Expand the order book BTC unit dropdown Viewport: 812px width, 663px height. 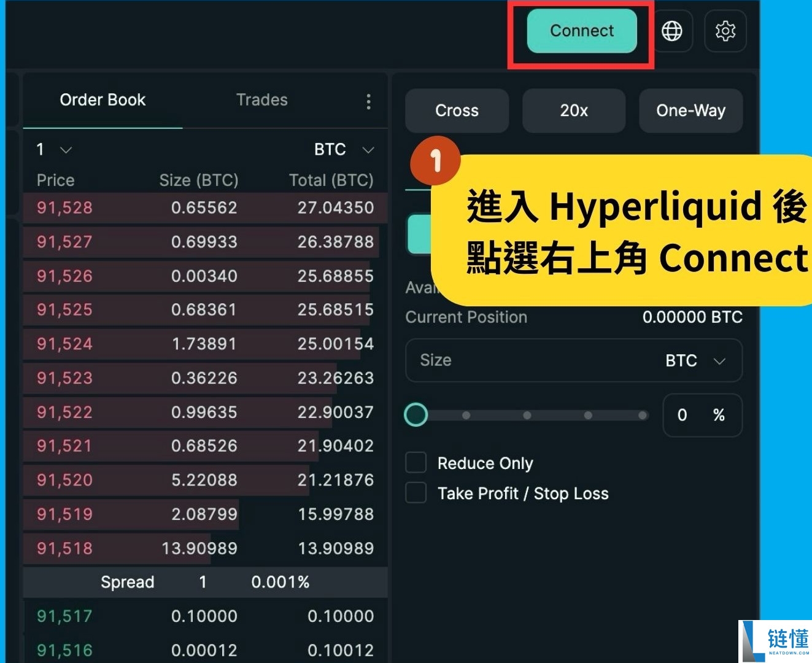(344, 149)
